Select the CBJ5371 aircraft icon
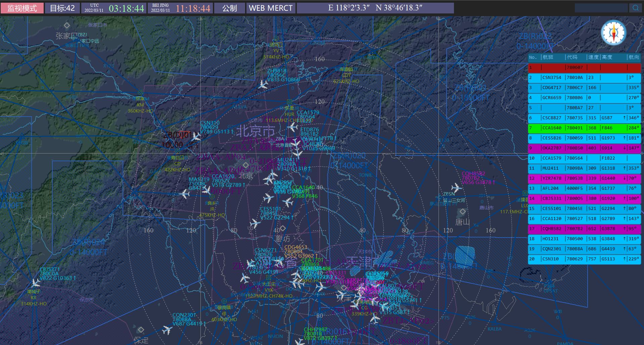The image size is (644, 345). (x=35, y=283)
